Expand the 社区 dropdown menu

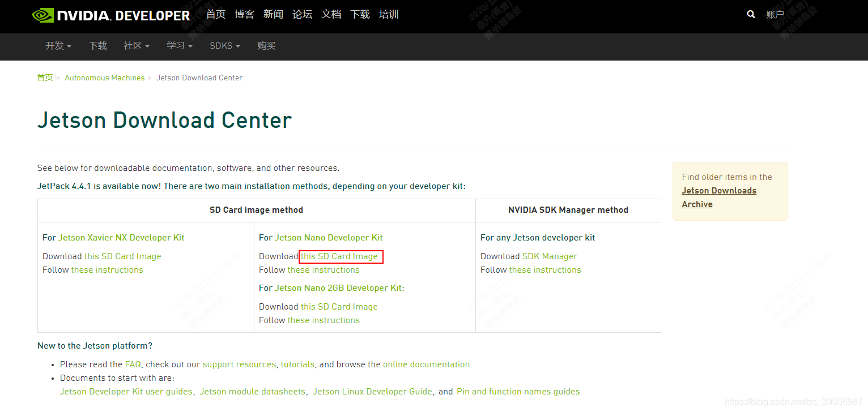(137, 46)
